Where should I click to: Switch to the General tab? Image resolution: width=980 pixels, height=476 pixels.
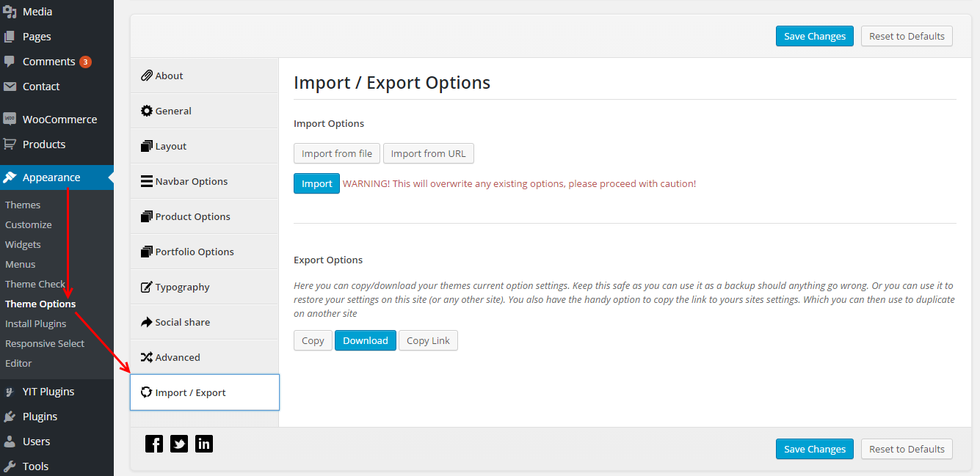pos(204,111)
